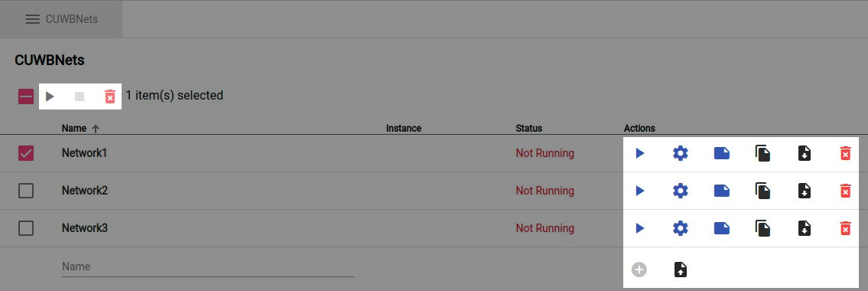868x291 pixels.
Task: Click the grey add network plus icon
Action: coord(639,270)
